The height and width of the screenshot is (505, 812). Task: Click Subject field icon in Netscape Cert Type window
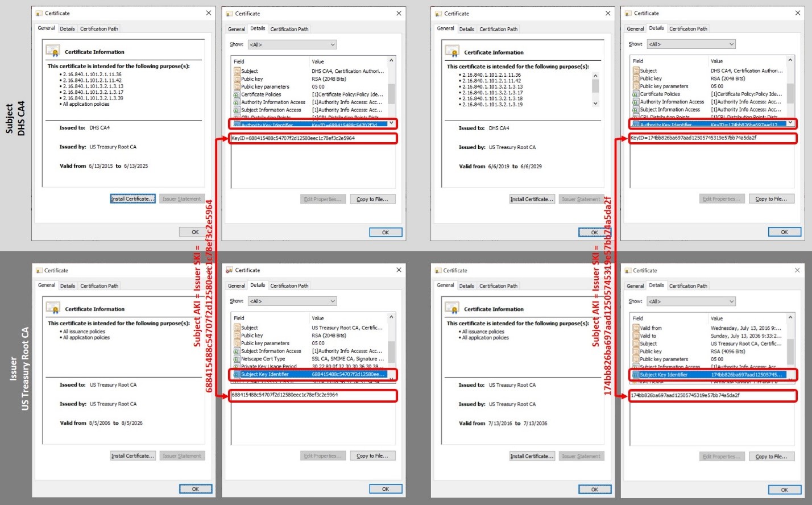tap(237, 328)
